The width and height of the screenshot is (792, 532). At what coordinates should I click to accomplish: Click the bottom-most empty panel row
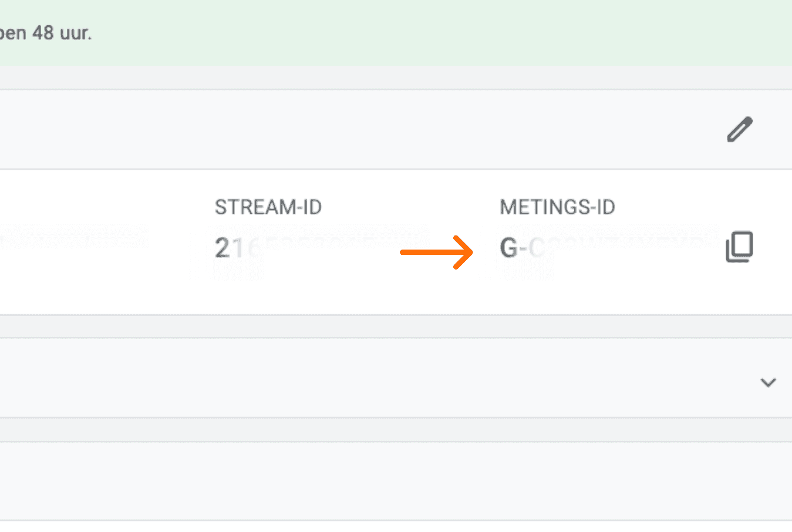[x=352, y=482]
